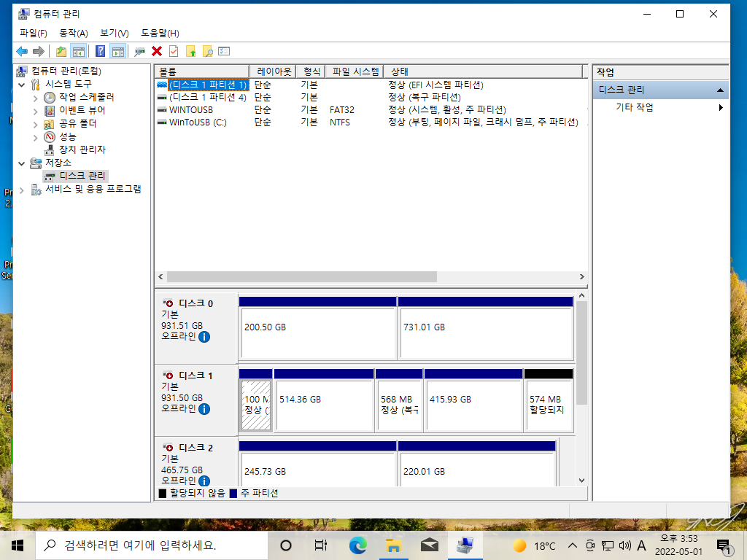The height and width of the screenshot is (560, 747).
Task: Click the blue Help question mark icon
Action: (x=100, y=52)
